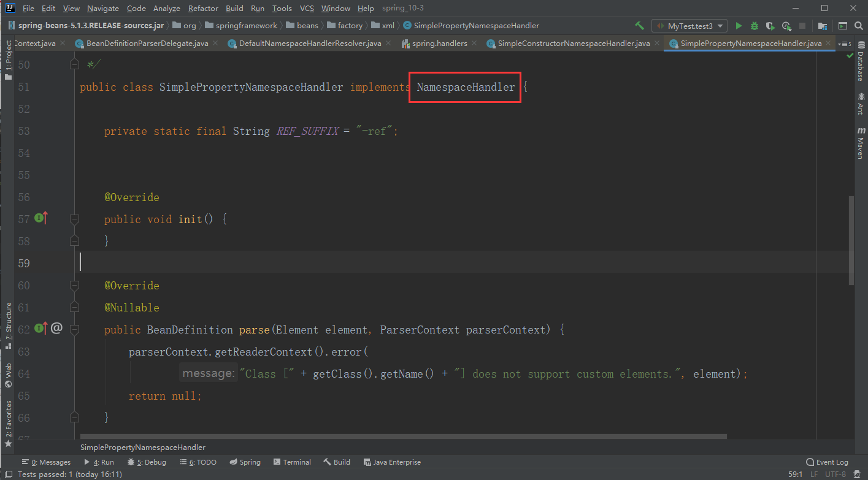Open the Project tool window

pos(8,60)
